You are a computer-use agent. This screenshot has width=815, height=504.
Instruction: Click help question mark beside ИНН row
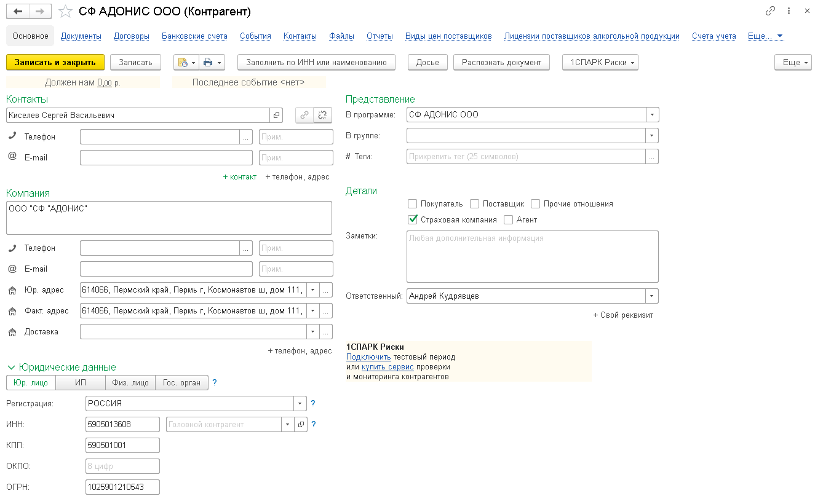click(x=314, y=425)
